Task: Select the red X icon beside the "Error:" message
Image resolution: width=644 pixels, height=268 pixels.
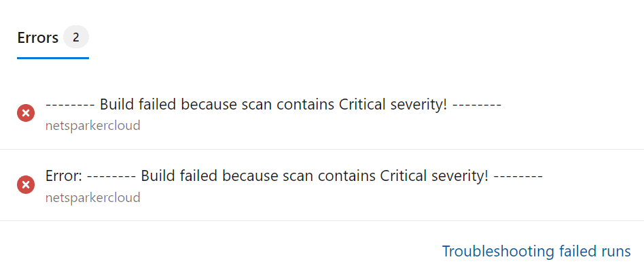Action: click(x=25, y=185)
